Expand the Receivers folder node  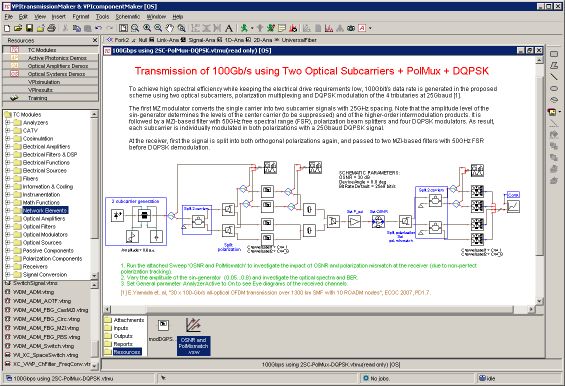pos(8,266)
